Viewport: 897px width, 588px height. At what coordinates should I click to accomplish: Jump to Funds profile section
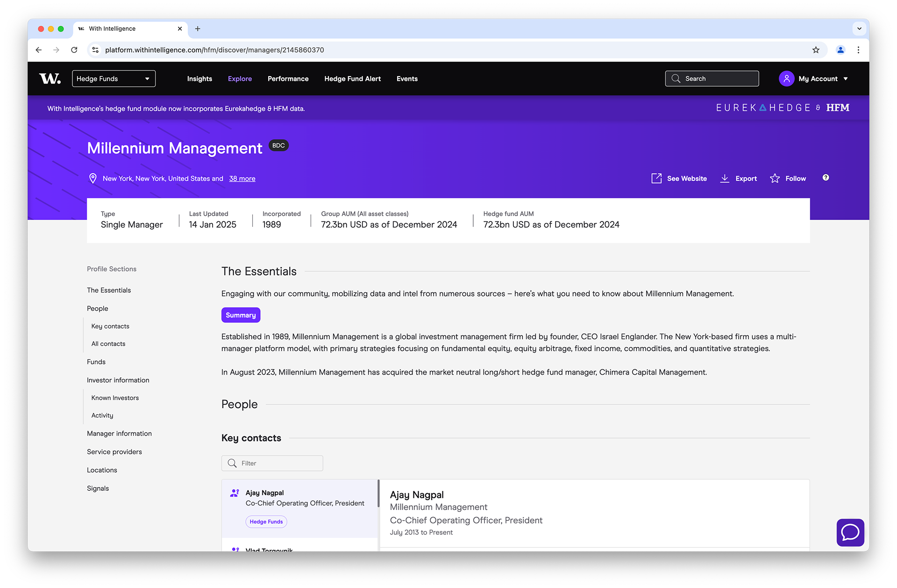pyautogui.click(x=96, y=362)
